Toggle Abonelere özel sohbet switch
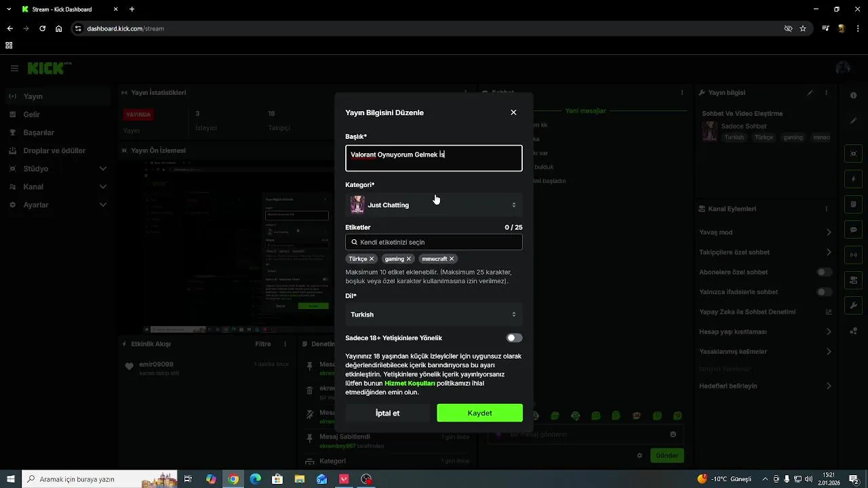 [x=825, y=272]
